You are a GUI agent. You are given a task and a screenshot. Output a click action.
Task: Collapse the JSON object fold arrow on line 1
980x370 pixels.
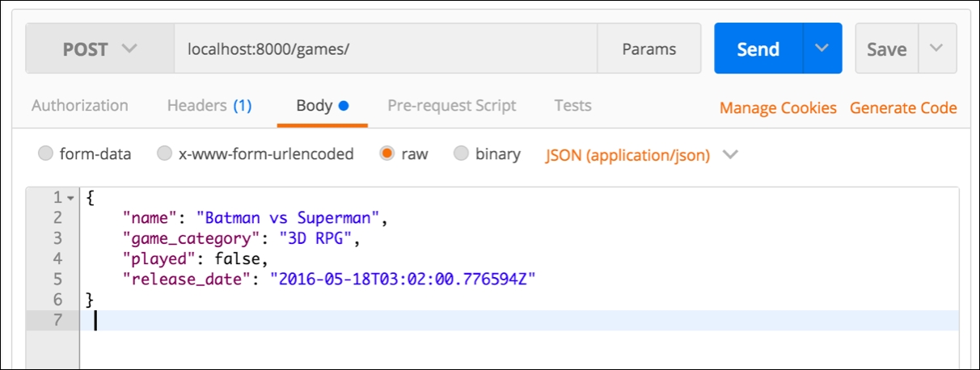[x=70, y=198]
